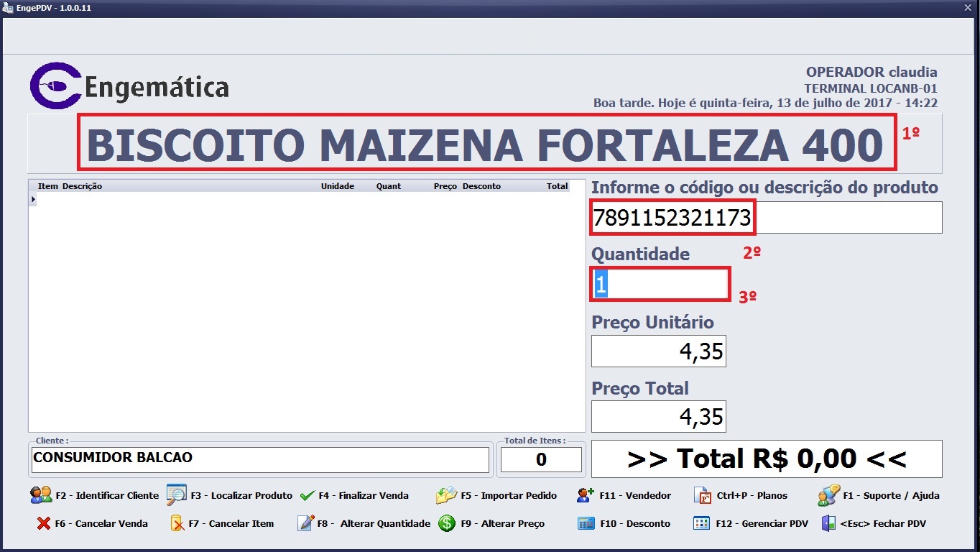
Task: Choose F8 - Alterar Quantidade label
Action: tap(374, 523)
